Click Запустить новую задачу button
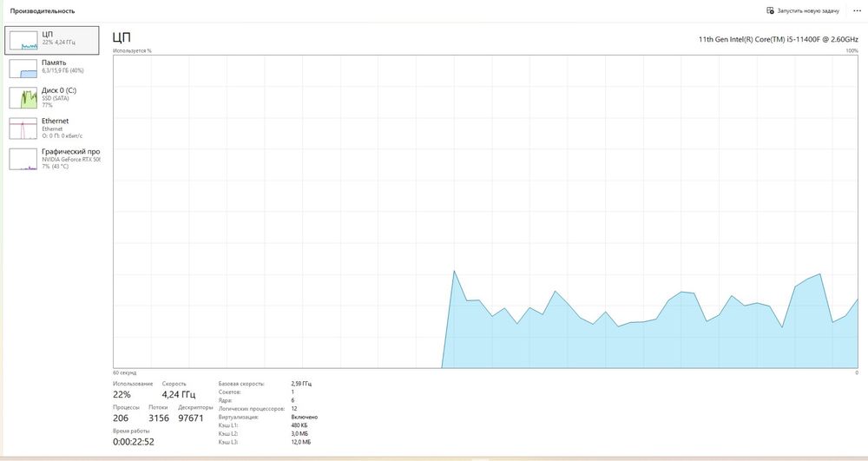The height and width of the screenshot is (461, 868). pyautogui.click(x=803, y=10)
